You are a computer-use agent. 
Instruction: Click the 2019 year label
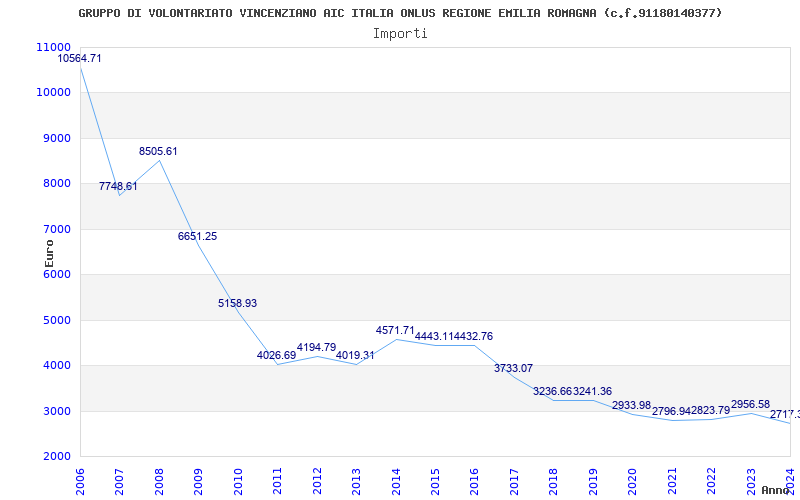click(593, 481)
